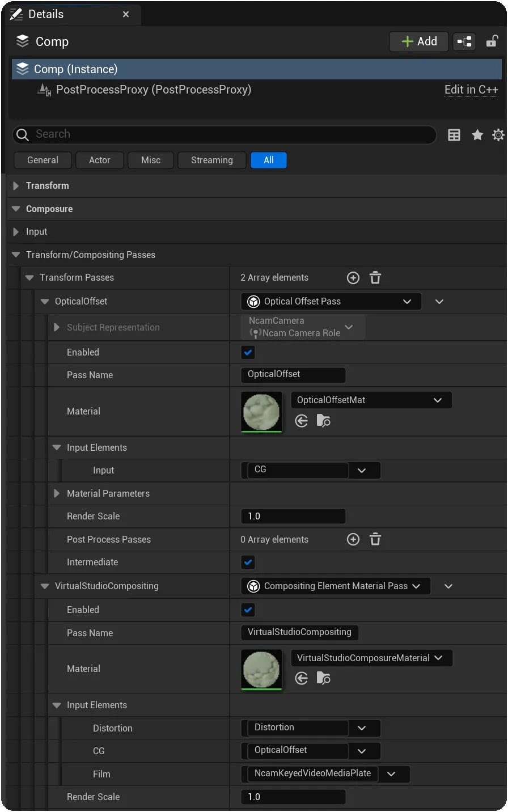Image resolution: width=508 pixels, height=812 pixels.
Task: Use selected asset for VirtualStudioComposureMaterial
Action: tap(302, 678)
